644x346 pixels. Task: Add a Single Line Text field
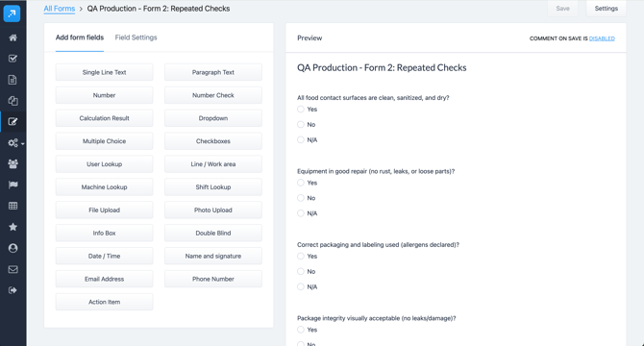pyautogui.click(x=105, y=72)
